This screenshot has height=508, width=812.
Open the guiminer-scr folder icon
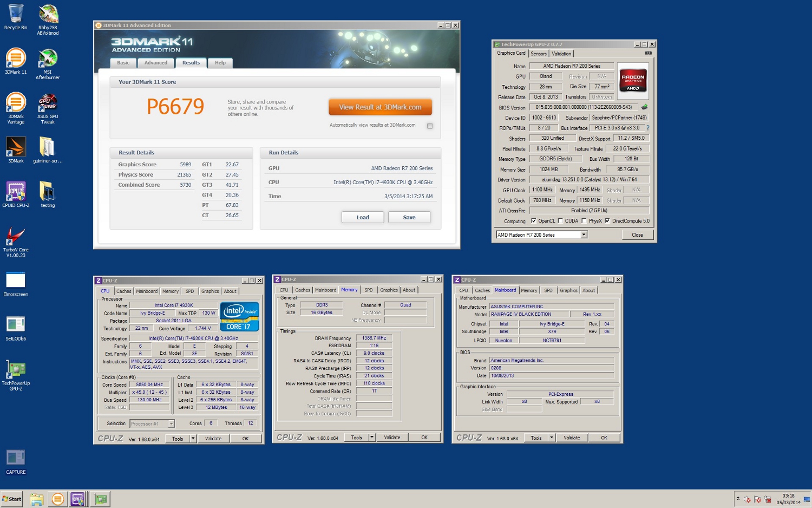[x=48, y=149]
